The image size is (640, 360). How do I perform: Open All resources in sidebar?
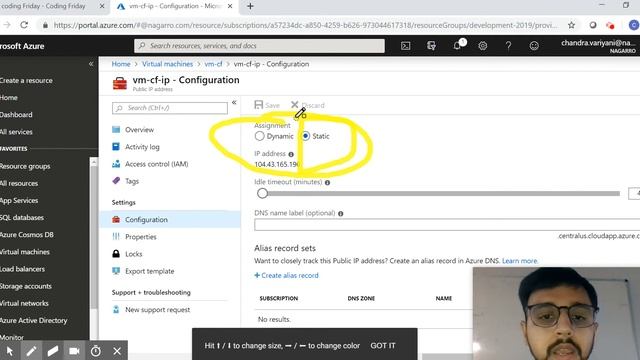coord(19,184)
